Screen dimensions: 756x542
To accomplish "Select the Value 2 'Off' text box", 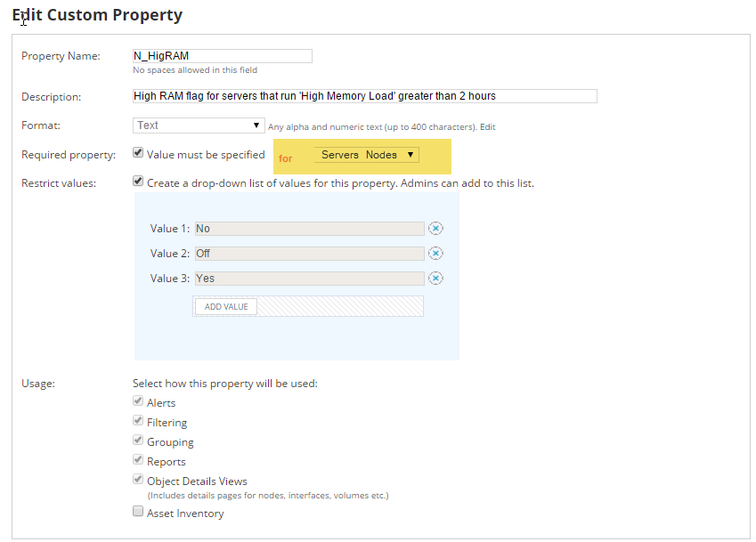I will pos(310,254).
